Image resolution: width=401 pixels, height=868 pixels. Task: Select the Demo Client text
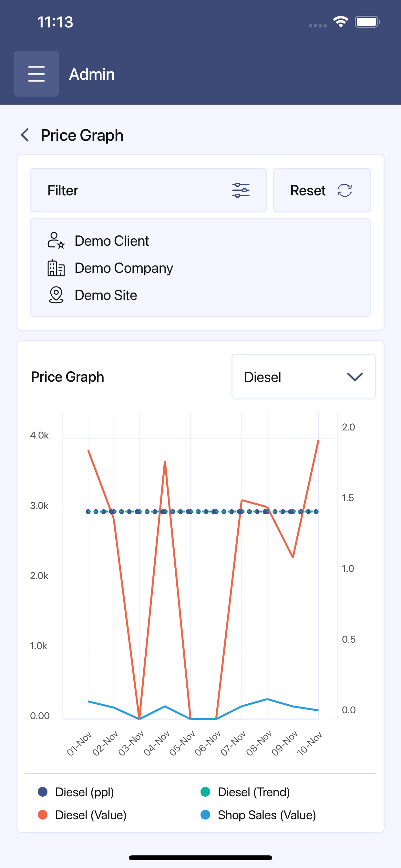(111, 241)
